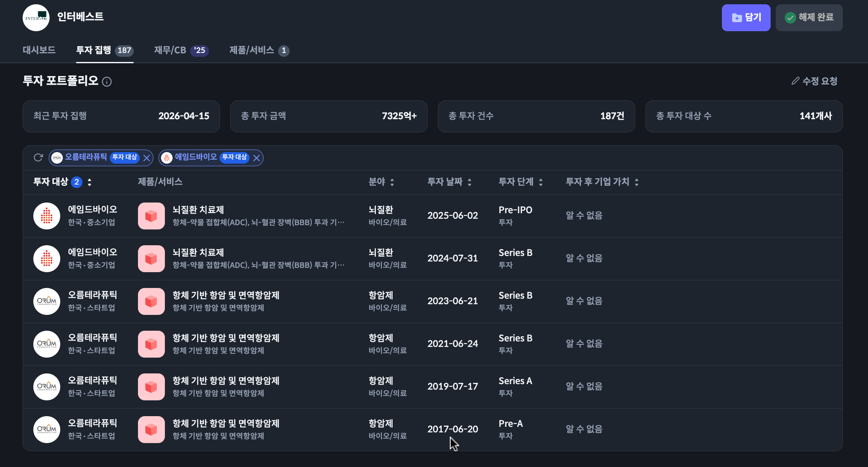Click 항체 기반 항암 및 면역항암제 in the Pre-A row
868x467 pixels.
coord(226,423)
